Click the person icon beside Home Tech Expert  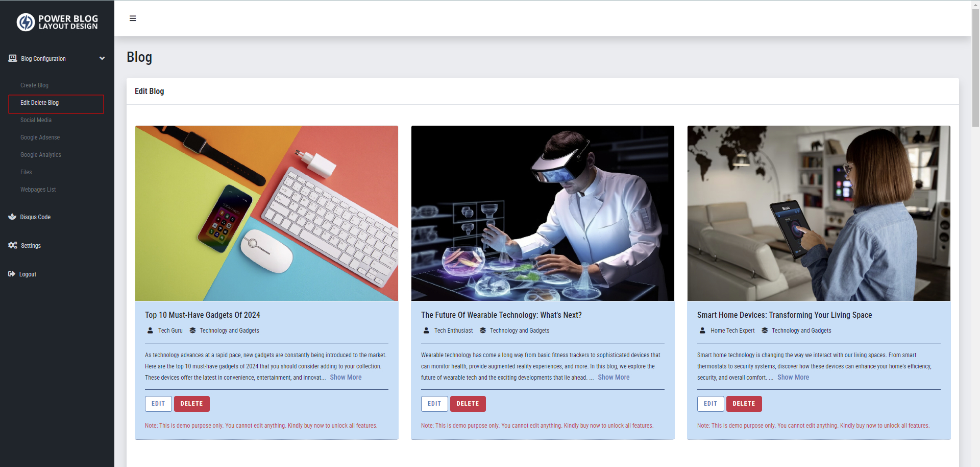tap(702, 331)
